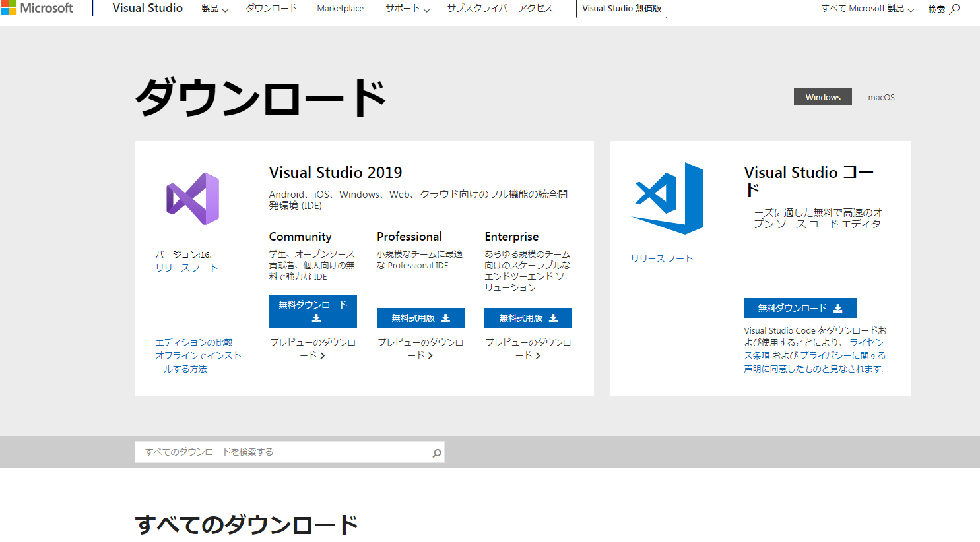This screenshot has height=542, width=980.
Task: Click the search magnifier icon in header
Action: (x=954, y=9)
